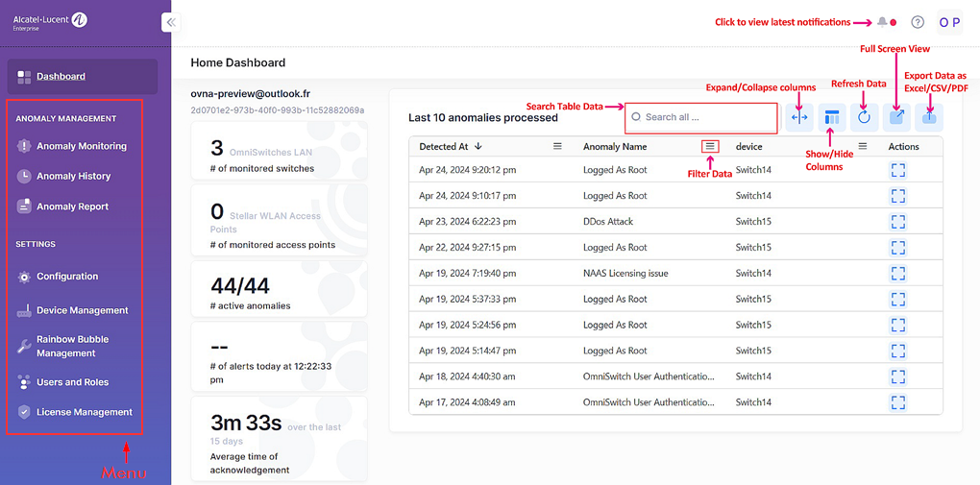Collapse the left sidebar menu
The image size is (980, 485).
[170, 22]
